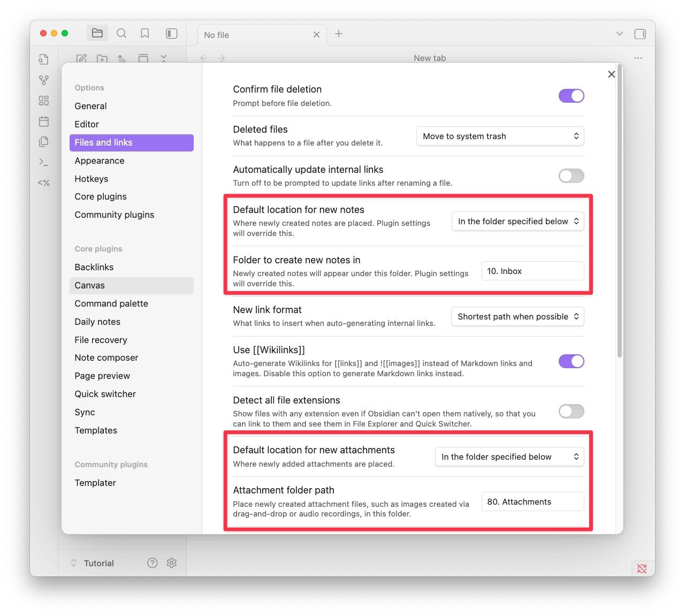Open Templates plugin settings
The width and height of the screenshot is (685, 616).
click(132, 430)
